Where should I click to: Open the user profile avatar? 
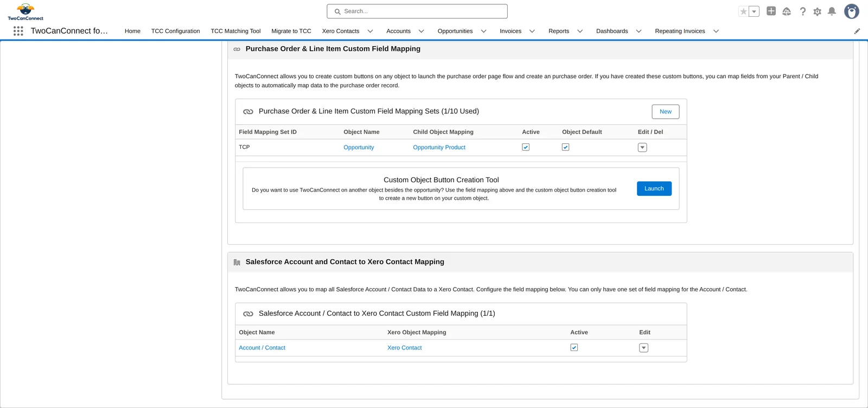pyautogui.click(x=852, y=11)
